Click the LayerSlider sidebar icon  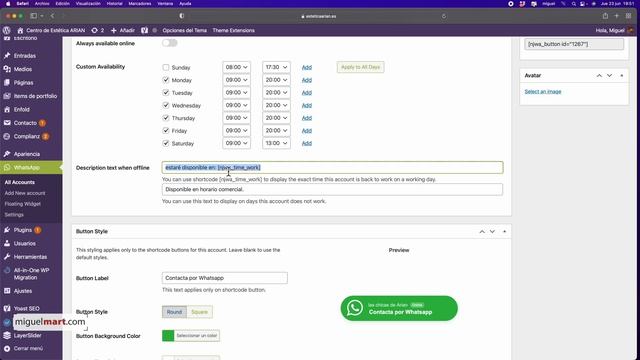7,335
